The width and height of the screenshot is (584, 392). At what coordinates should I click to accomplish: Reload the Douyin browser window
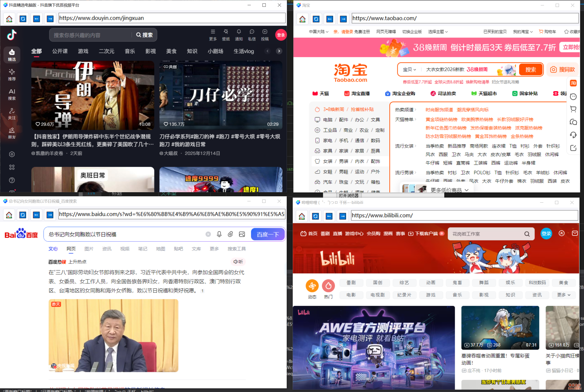[x=23, y=19]
